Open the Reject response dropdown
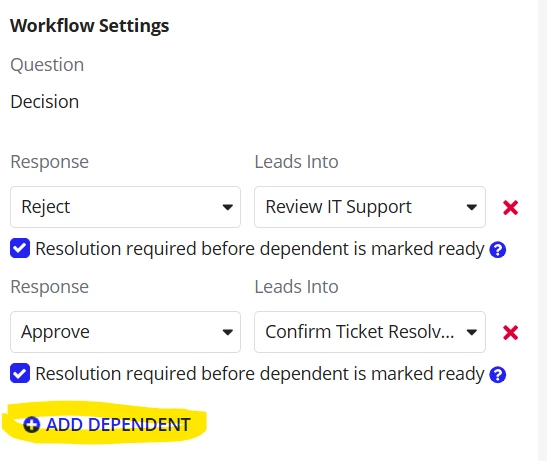Image resolution: width=547 pixels, height=461 pixels. click(x=125, y=207)
